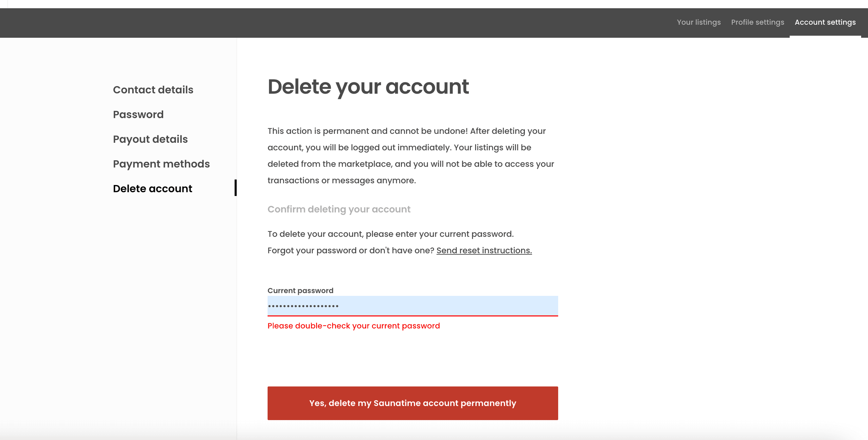Click the Send reset instructions link
868x440 pixels.
(x=484, y=251)
